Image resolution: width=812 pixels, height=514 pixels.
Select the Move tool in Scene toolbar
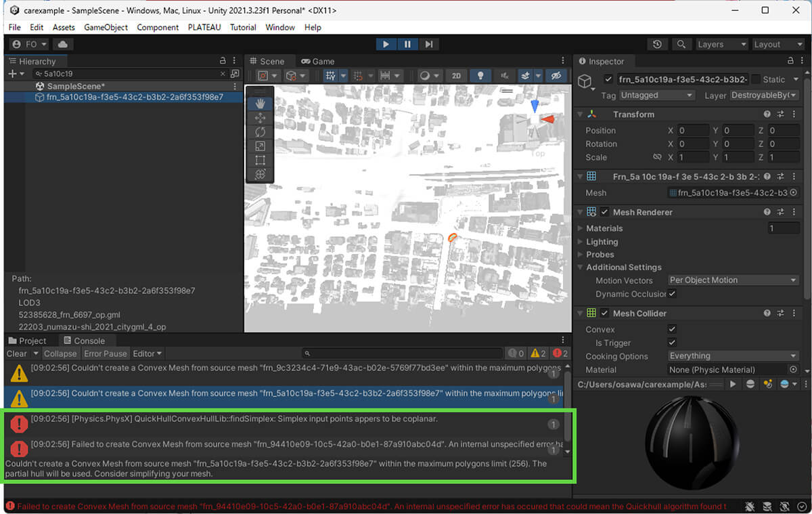click(260, 118)
